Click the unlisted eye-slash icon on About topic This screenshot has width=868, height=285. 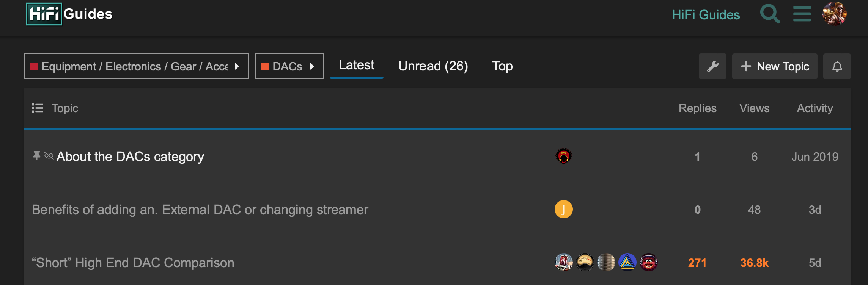coord(49,156)
